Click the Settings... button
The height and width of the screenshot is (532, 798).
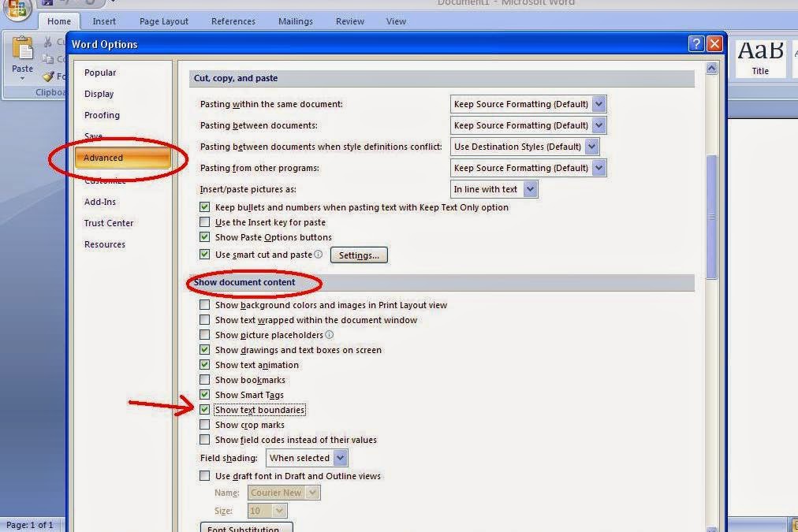click(359, 255)
